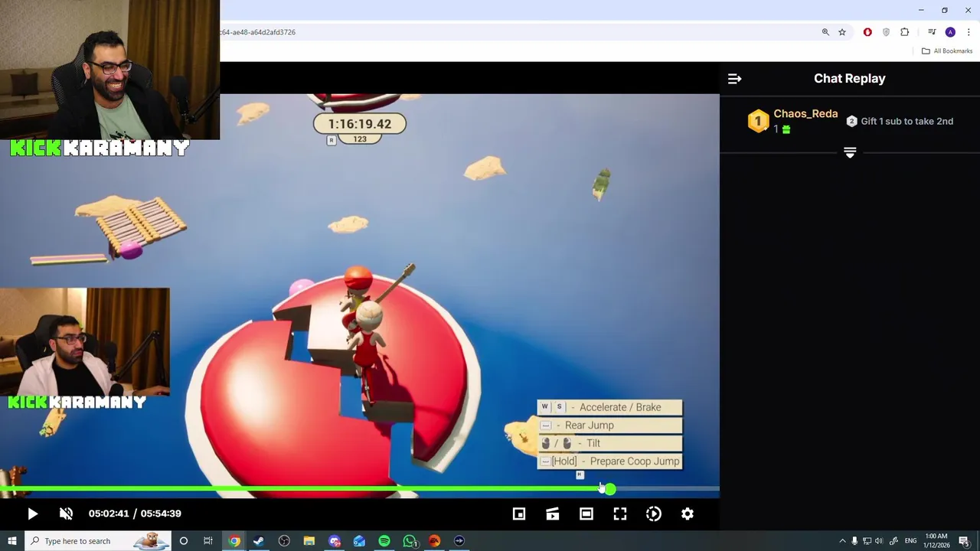The height and width of the screenshot is (551, 980).
Task: Collapse the Chat Replay panel
Action: tap(734, 79)
